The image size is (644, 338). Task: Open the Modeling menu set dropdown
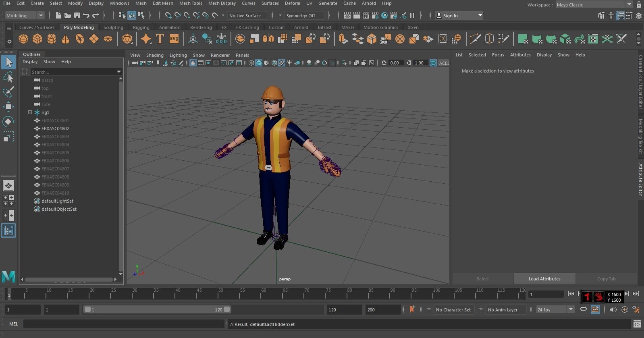[x=25, y=16]
